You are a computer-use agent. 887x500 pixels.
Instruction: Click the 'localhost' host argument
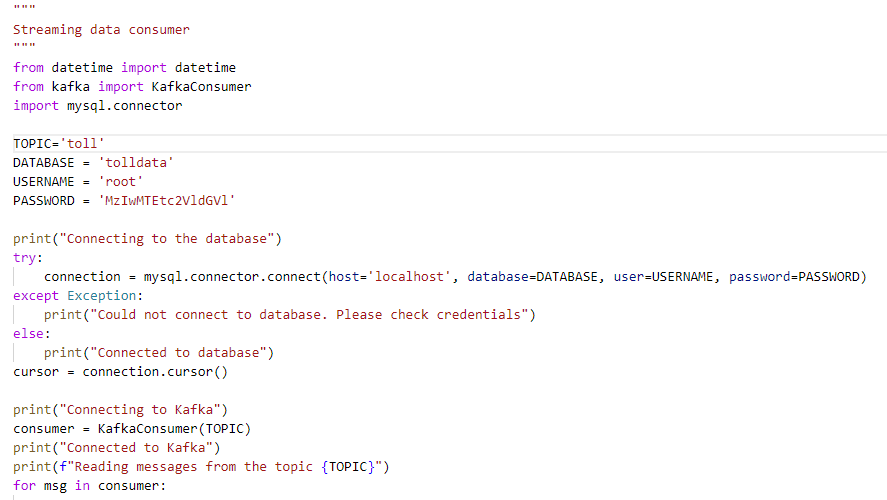[410, 277]
